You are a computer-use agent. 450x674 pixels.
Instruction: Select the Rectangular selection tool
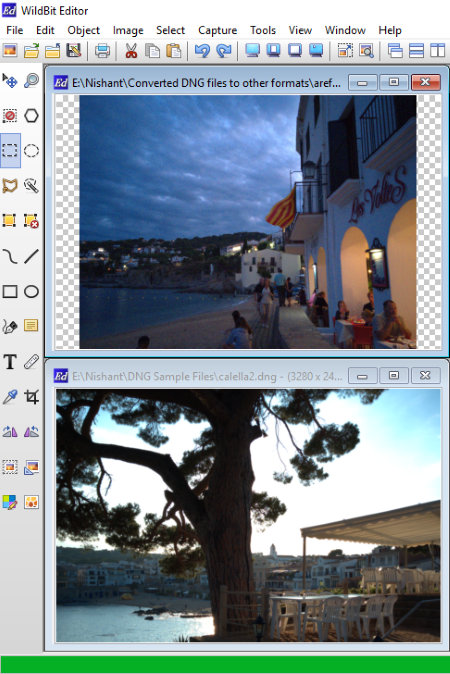[x=10, y=150]
